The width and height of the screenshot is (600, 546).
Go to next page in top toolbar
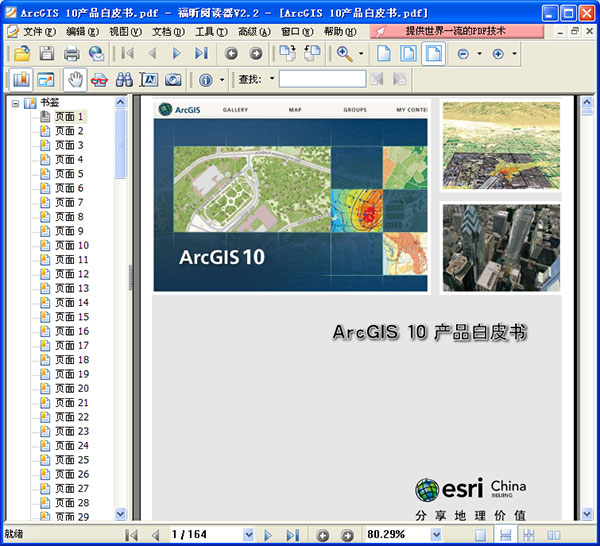176,53
